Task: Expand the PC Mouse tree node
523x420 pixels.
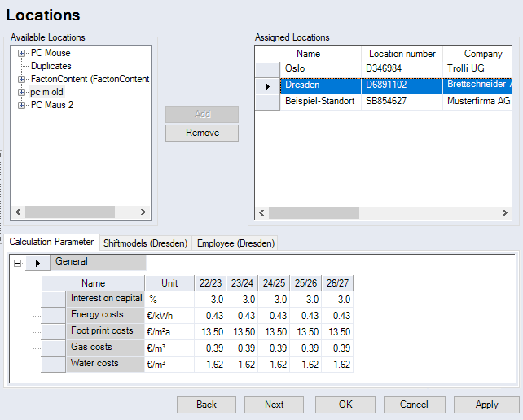Action: [x=22, y=53]
